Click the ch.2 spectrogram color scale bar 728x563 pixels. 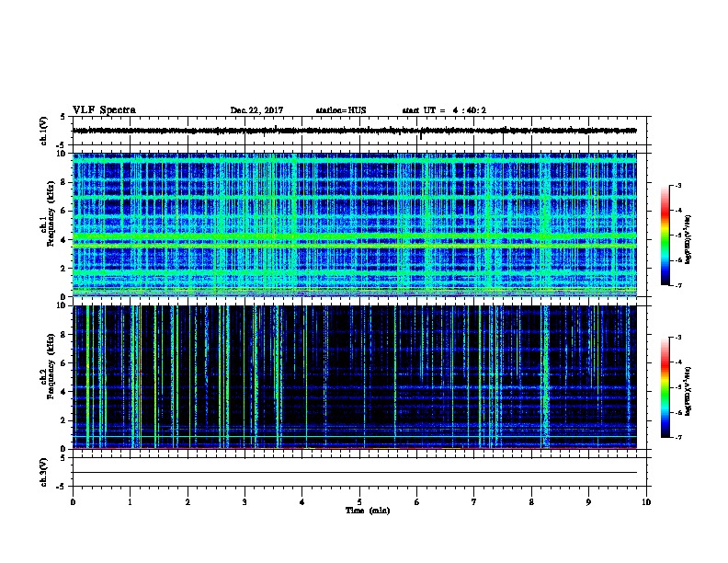[x=665, y=387]
